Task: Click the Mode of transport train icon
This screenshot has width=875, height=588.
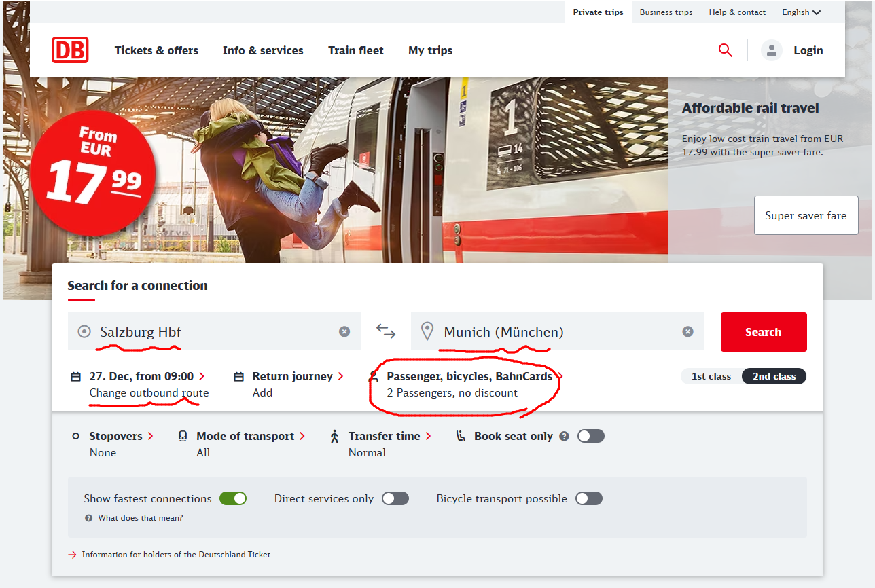Action: pos(183,436)
